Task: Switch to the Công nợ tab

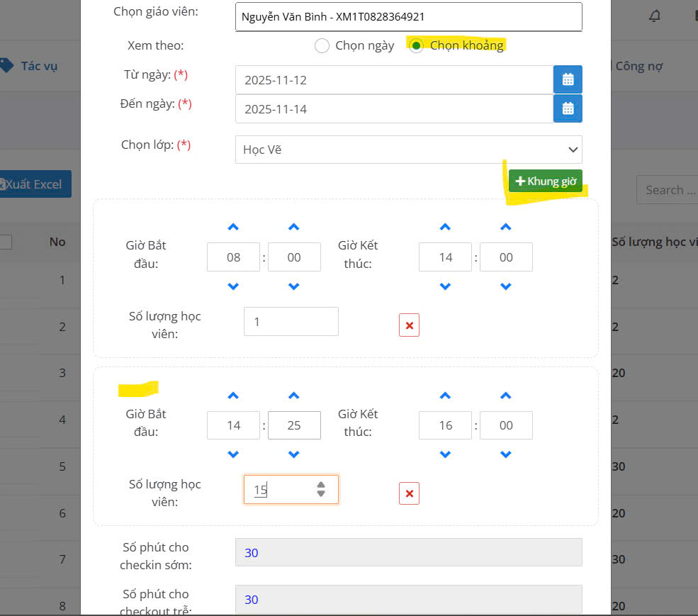Action: tap(638, 66)
